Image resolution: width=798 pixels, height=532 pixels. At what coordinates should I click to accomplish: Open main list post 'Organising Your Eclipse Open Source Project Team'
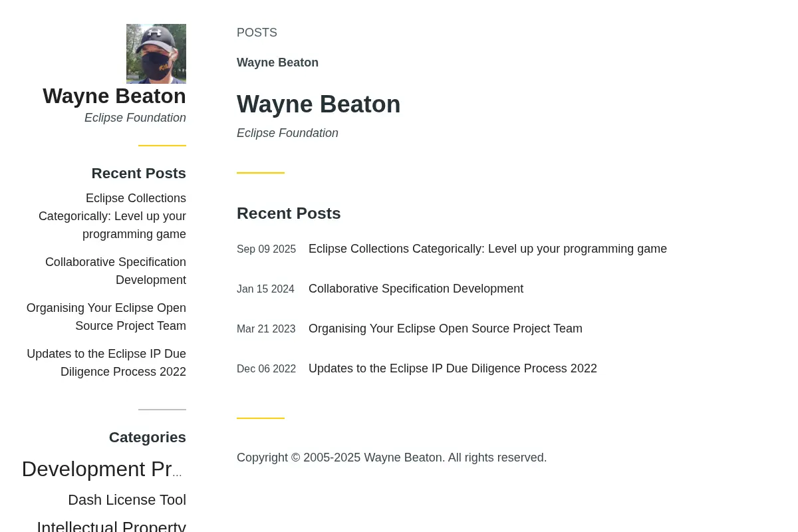point(446,329)
